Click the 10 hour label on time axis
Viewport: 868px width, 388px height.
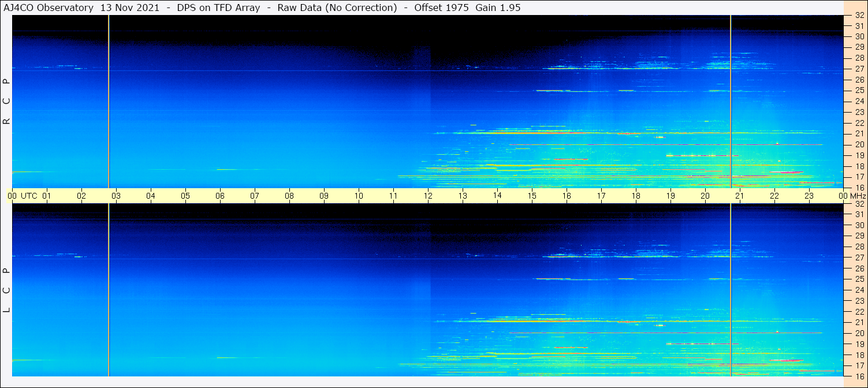click(x=359, y=196)
